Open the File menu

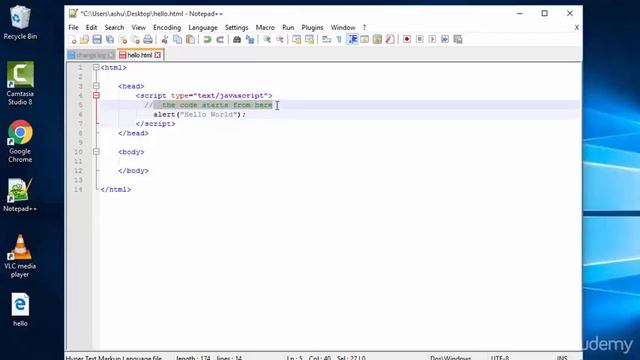pos(73,27)
